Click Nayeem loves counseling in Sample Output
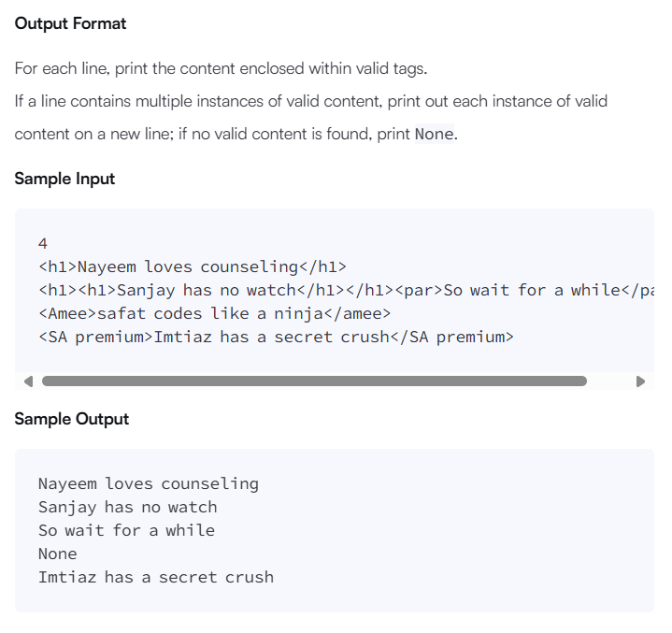Screen dimensions: 672x633 coord(148,483)
